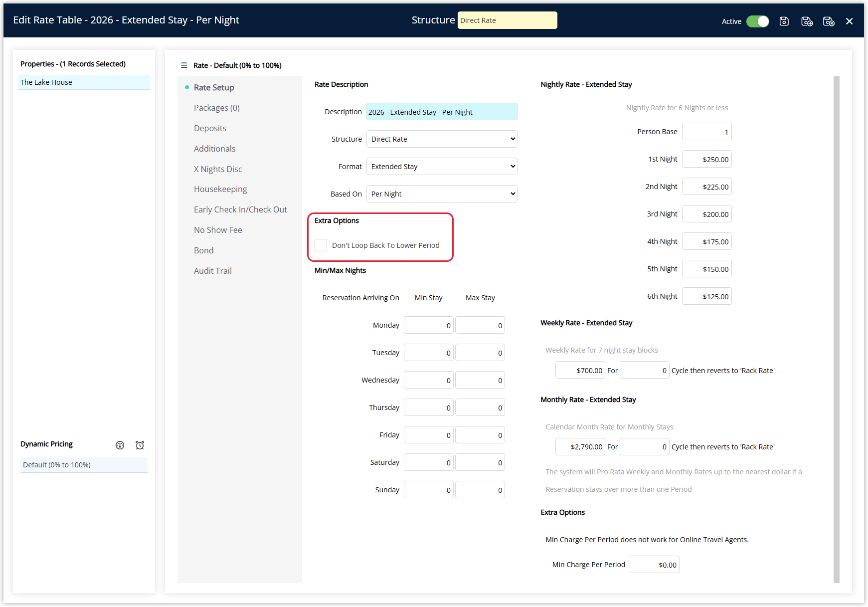
Task: Click the Tuesday Max Stay field
Action: 480,353
